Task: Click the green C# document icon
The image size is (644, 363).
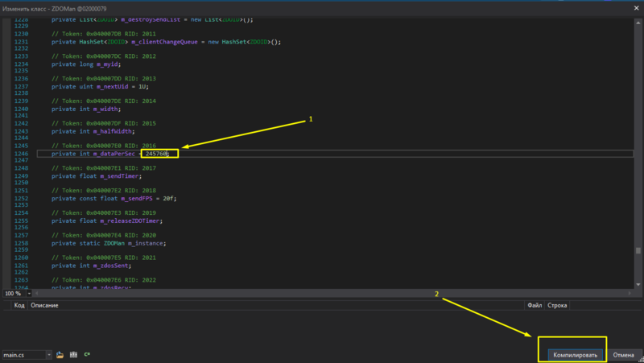Action: pos(86,354)
